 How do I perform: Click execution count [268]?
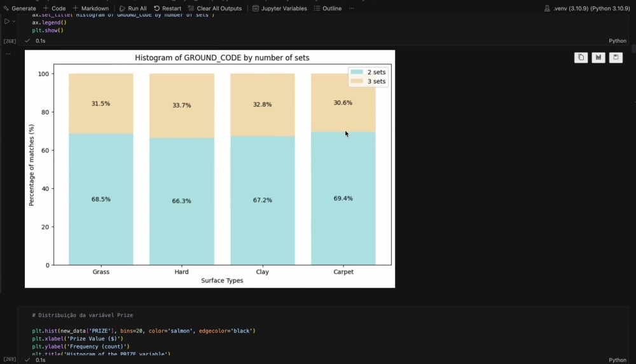point(10,41)
